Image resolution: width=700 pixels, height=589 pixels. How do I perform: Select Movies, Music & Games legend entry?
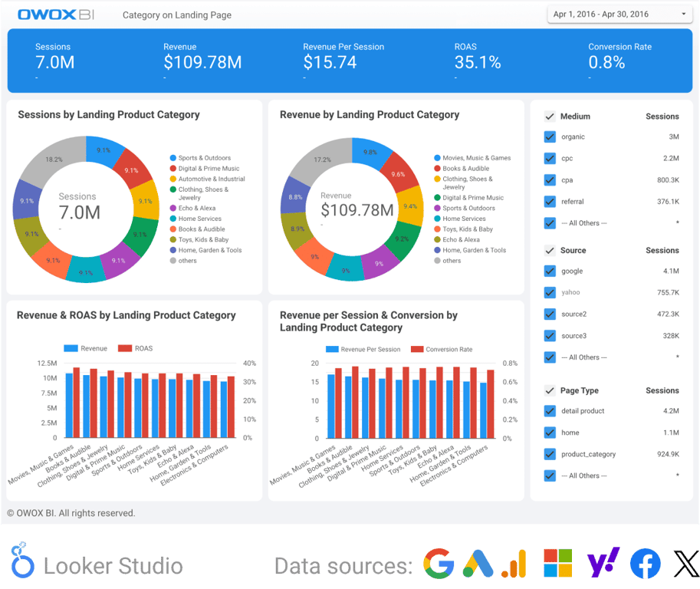click(472, 158)
